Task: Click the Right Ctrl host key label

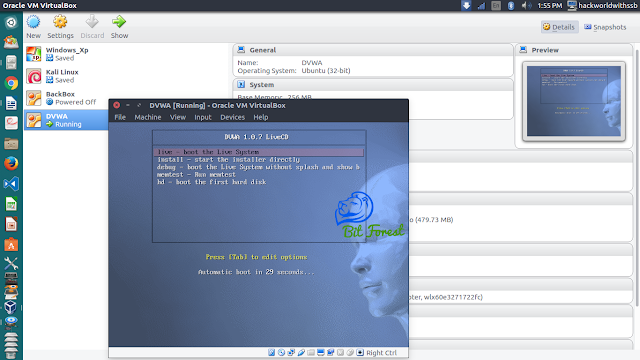Action: point(381,353)
